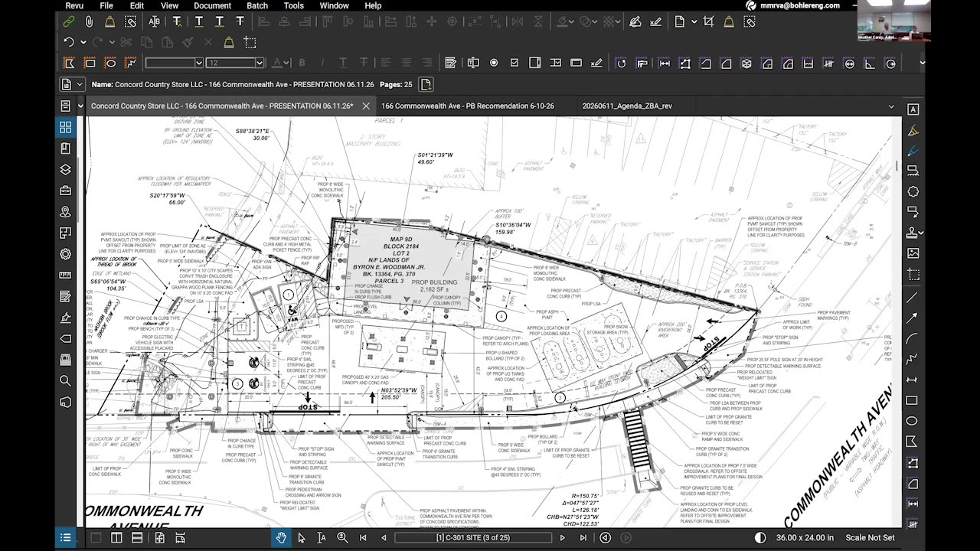This screenshot has height=551, width=980.
Task: Select the Image insert tool in right toolbar
Action: (913, 253)
